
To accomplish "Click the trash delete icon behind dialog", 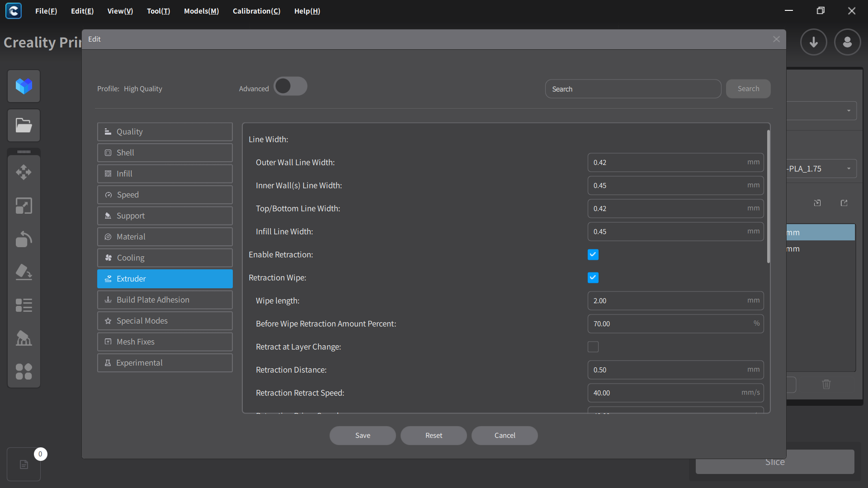I will (x=826, y=384).
